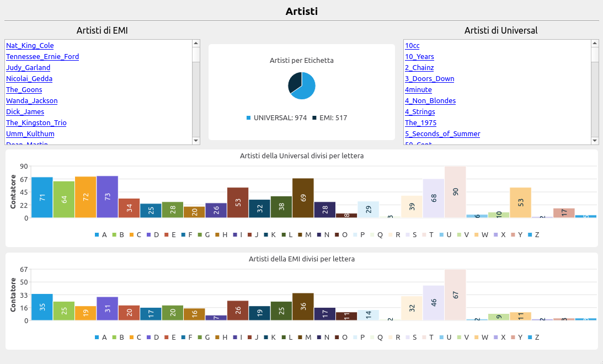Click The_1975 link
Viewport: 603px width, 364px height.
421,122
